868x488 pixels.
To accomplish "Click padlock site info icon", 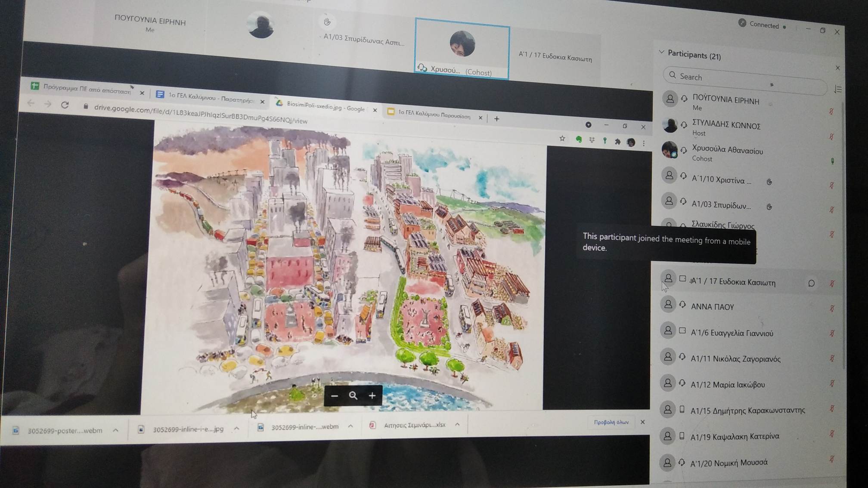I will pos(86,106).
